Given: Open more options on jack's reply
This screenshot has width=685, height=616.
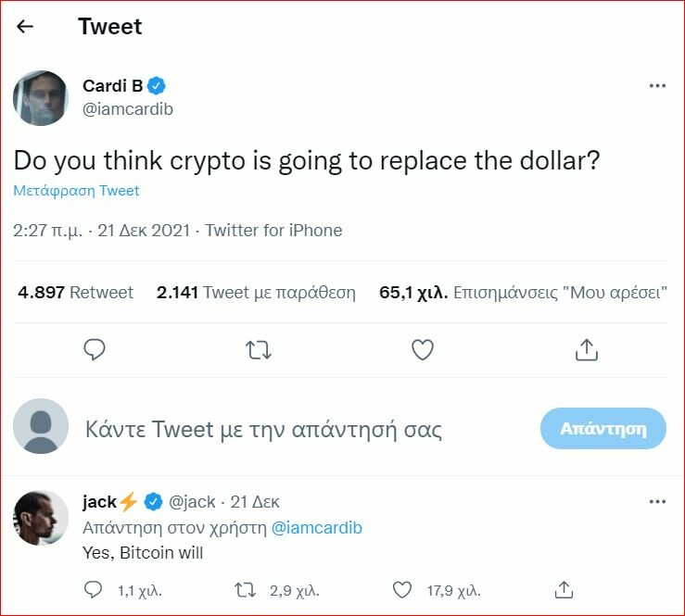Looking at the screenshot, I should pyautogui.click(x=657, y=502).
